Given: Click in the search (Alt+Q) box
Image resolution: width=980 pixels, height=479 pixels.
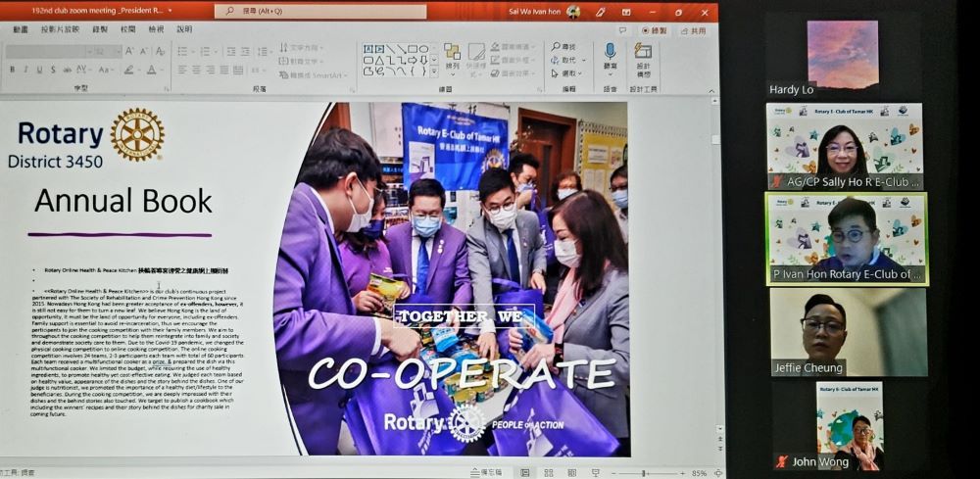Looking at the screenshot, I should 320,11.
